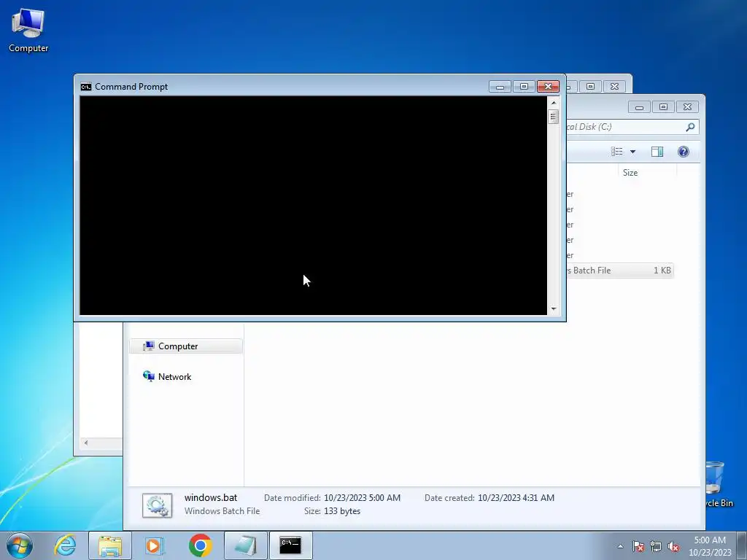The image size is (747, 560).
Task: Minimize the Command Prompt window
Action: [500, 87]
